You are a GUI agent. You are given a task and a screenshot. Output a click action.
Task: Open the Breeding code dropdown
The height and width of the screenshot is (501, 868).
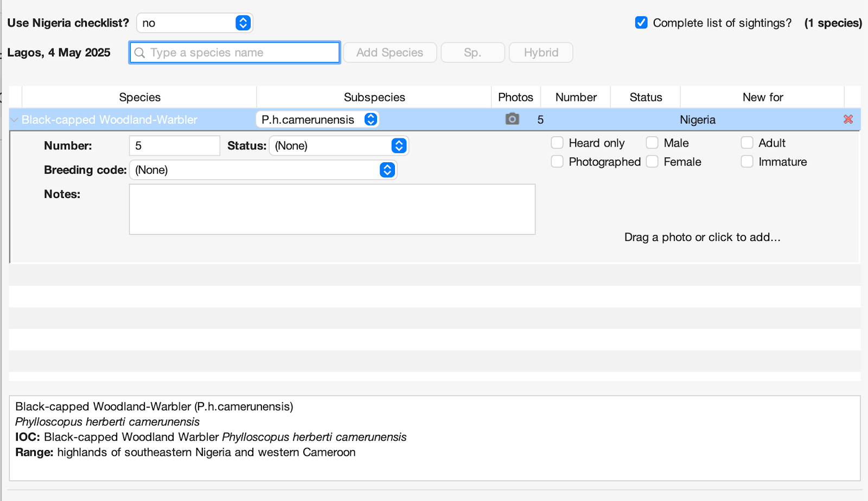tap(263, 170)
